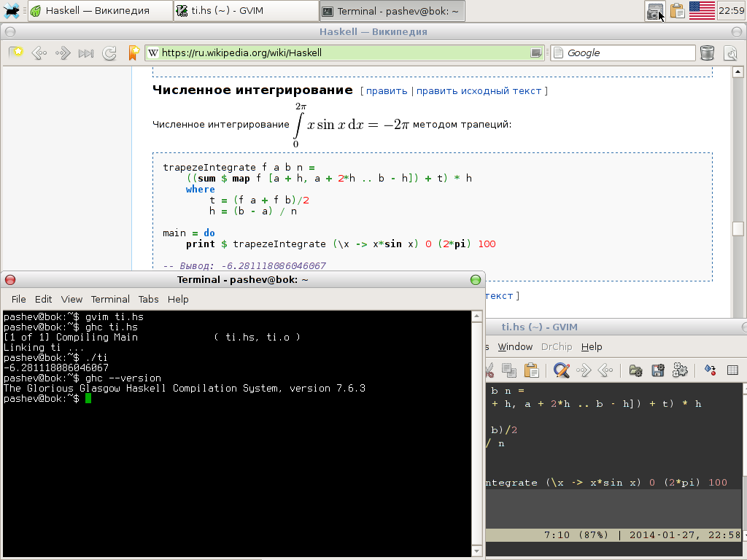Click the orange bookmark ribbon icon

pyautogui.click(x=134, y=52)
